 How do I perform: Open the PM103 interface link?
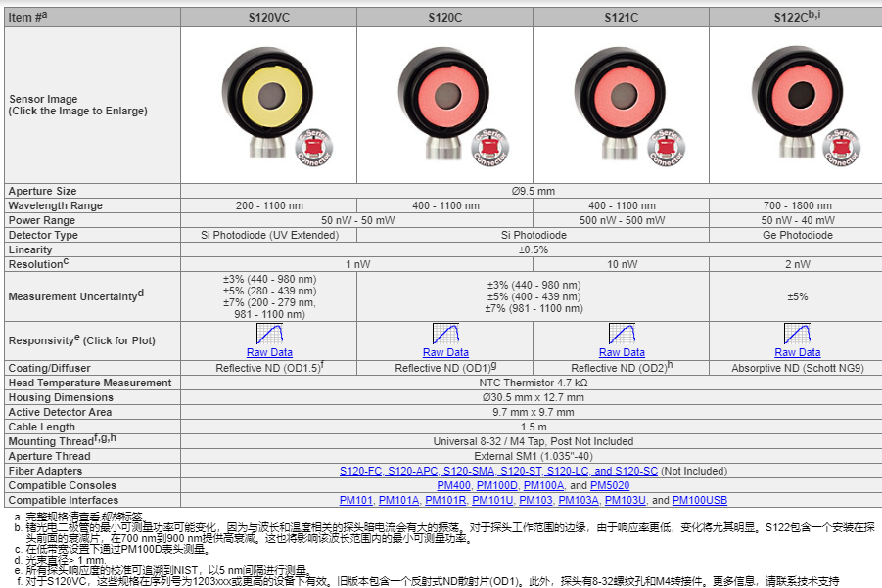pos(535,500)
